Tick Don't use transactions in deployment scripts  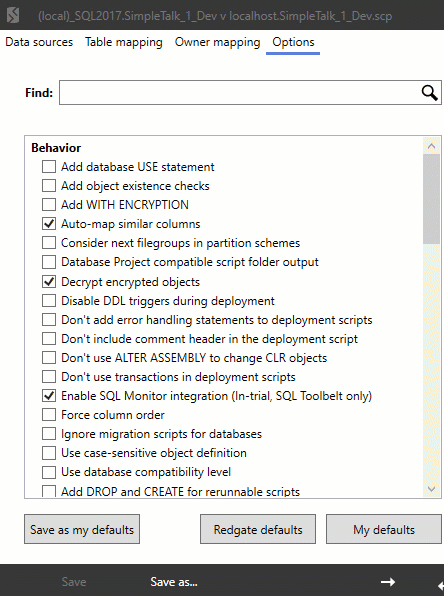point(49,377)
